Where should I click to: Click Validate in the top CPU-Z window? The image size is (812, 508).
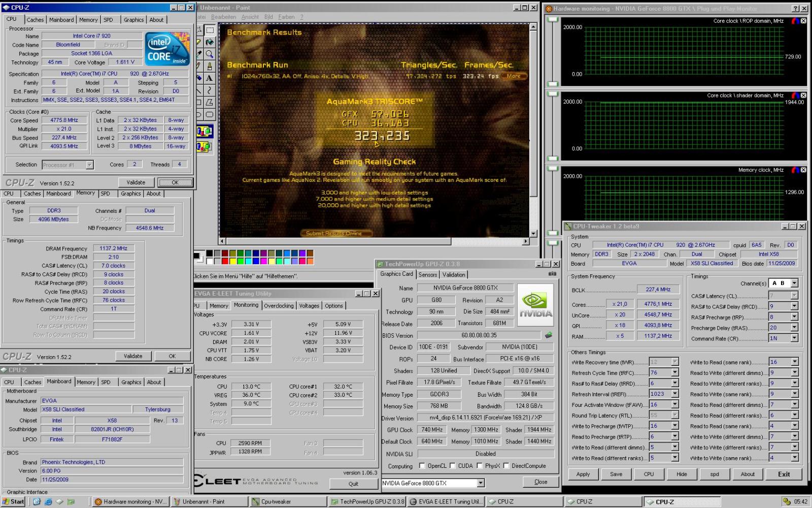[136, 182]
